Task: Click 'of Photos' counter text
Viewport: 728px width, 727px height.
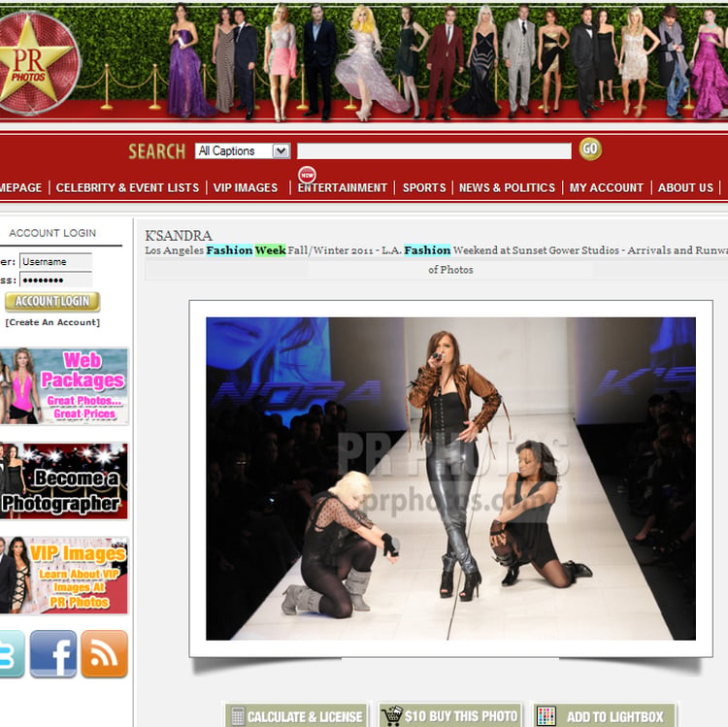Action: click(x=450, y=270)
